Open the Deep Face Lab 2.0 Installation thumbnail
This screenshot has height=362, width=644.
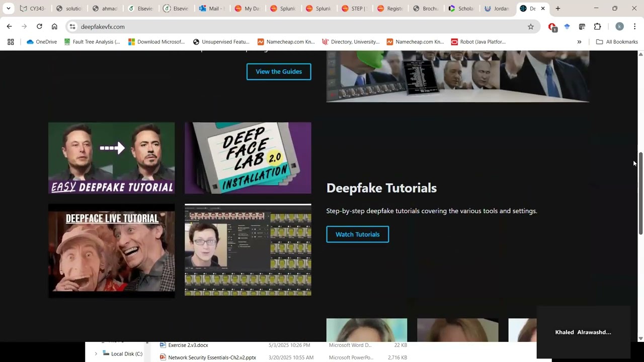[248, 158]
